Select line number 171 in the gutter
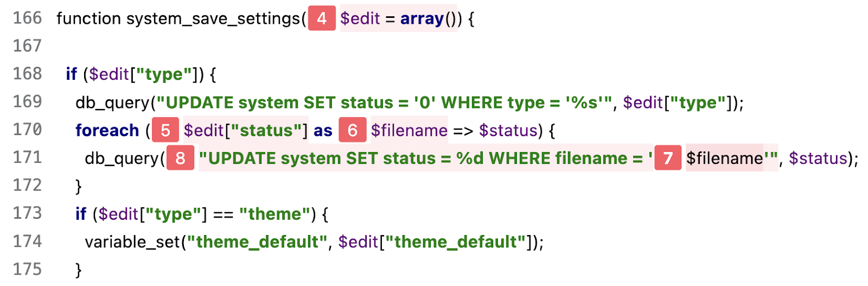 (27, 157)
